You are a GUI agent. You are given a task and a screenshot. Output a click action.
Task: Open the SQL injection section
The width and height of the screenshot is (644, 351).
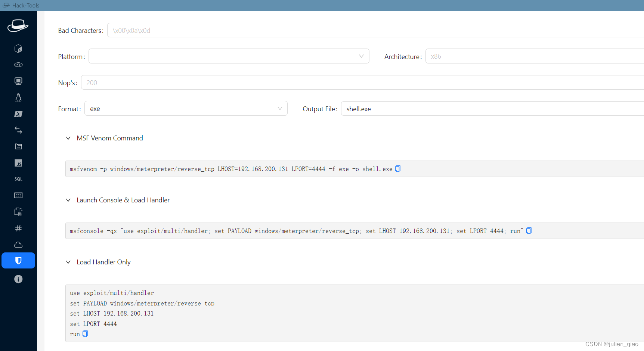tap(18, 179)
